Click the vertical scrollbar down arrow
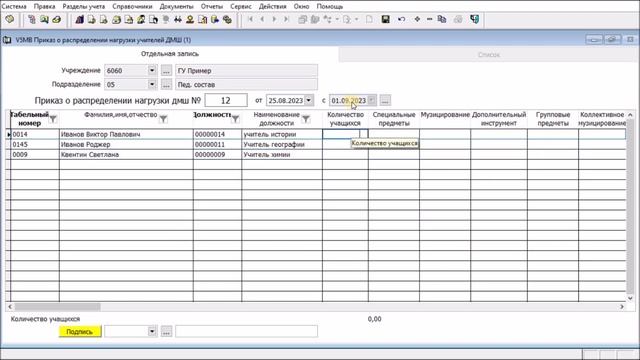The height and width of the screenshot is (360, 640). [x=630, y=298]
